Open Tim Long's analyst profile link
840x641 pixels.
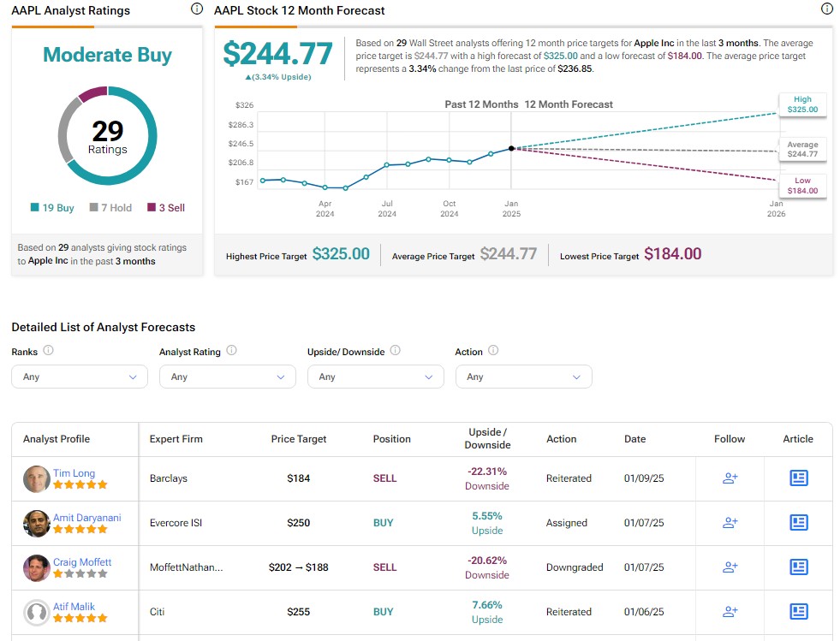click(x=74, y=473)
